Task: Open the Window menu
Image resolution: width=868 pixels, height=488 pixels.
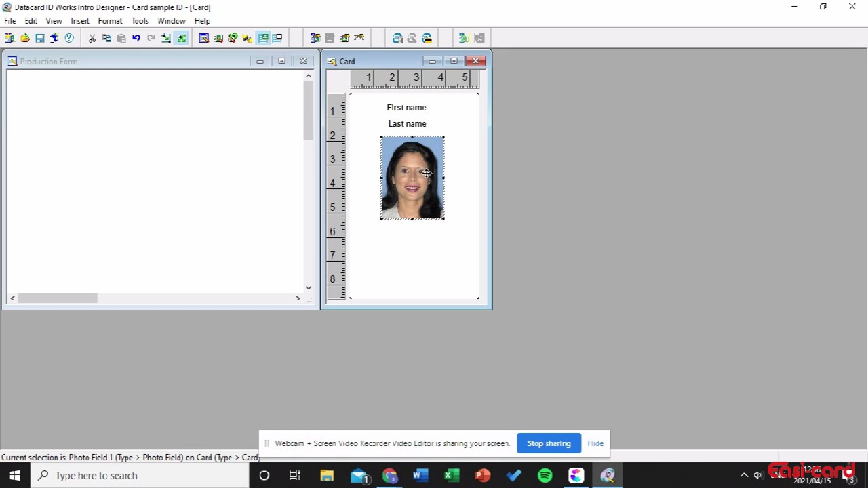Action: (172, 21)
